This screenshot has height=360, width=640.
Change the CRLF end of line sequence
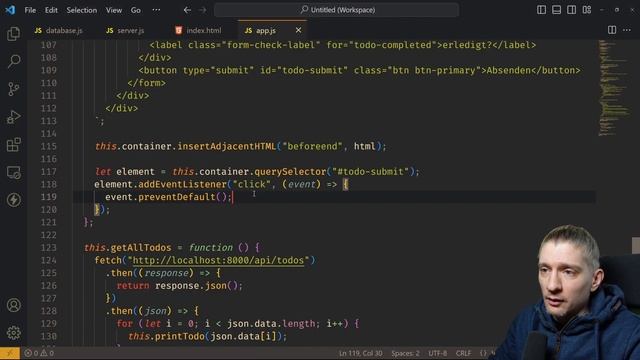pos(463,353)
